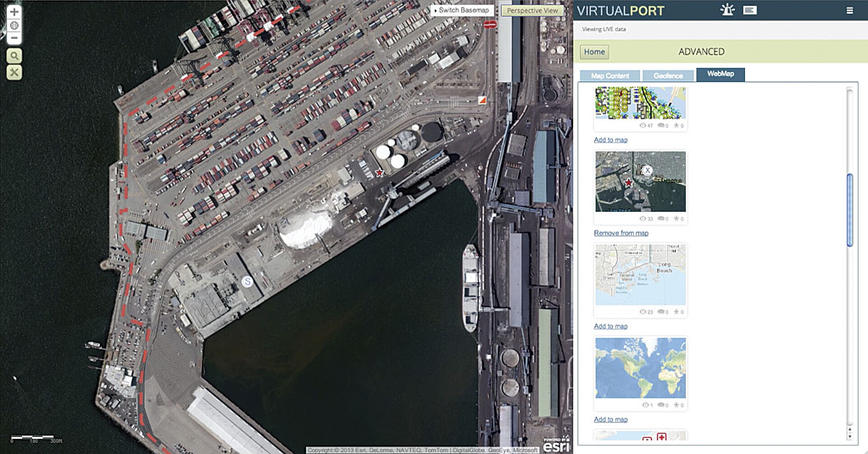Open the wrench and screwdriver tools button
Screen dimensions: 868x454
click(14, 72)
